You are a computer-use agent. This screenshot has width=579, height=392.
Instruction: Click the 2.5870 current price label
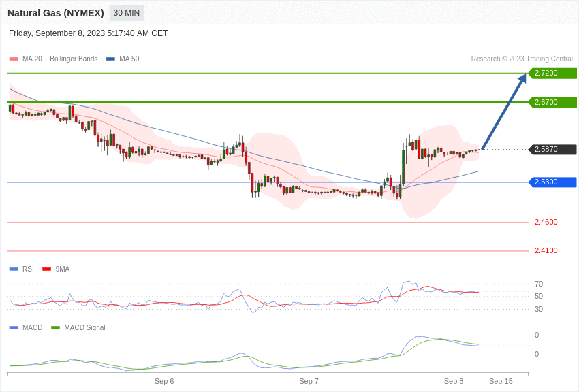(552, 149)
